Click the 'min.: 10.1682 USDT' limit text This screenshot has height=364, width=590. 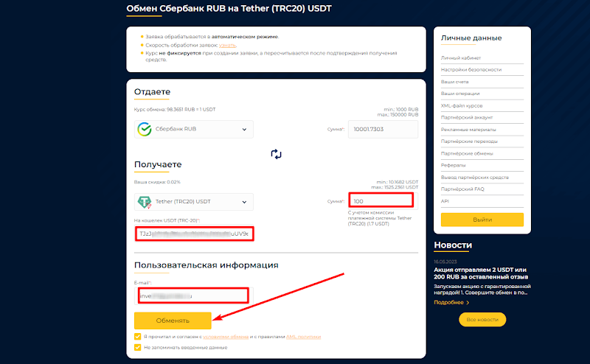coord(398,182)
